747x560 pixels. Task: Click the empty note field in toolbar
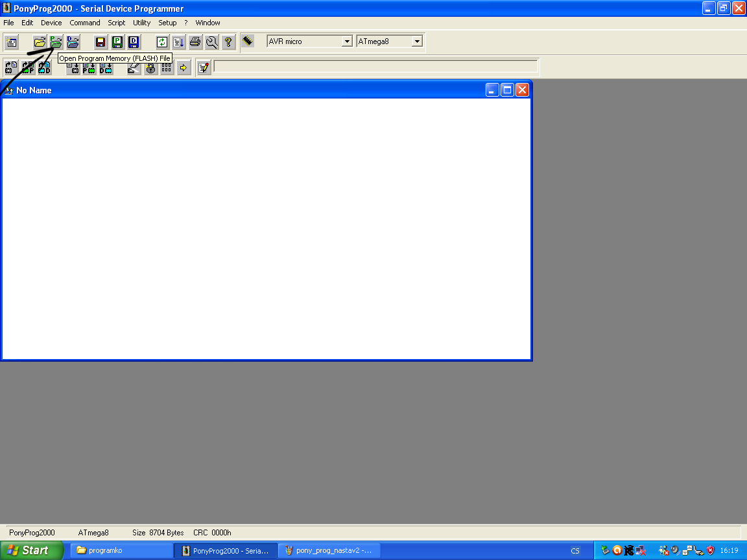pyautogui.click(x=376, y=67)
